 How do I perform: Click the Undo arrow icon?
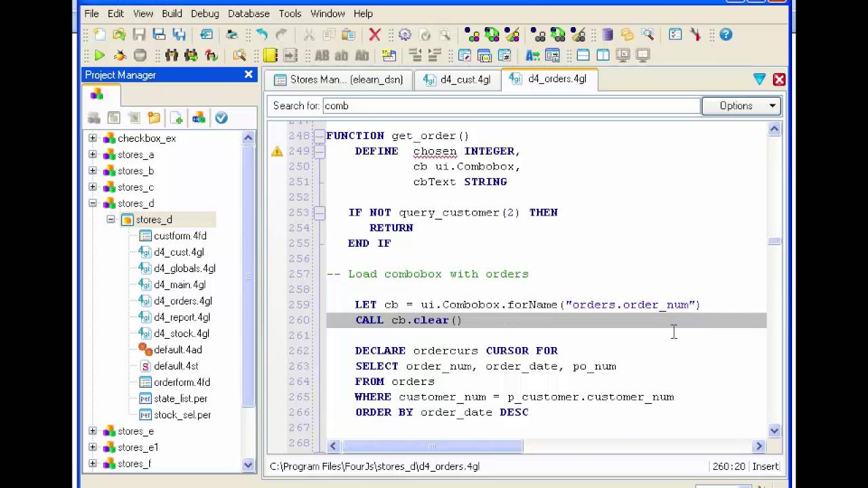click(x=262, y=35)
